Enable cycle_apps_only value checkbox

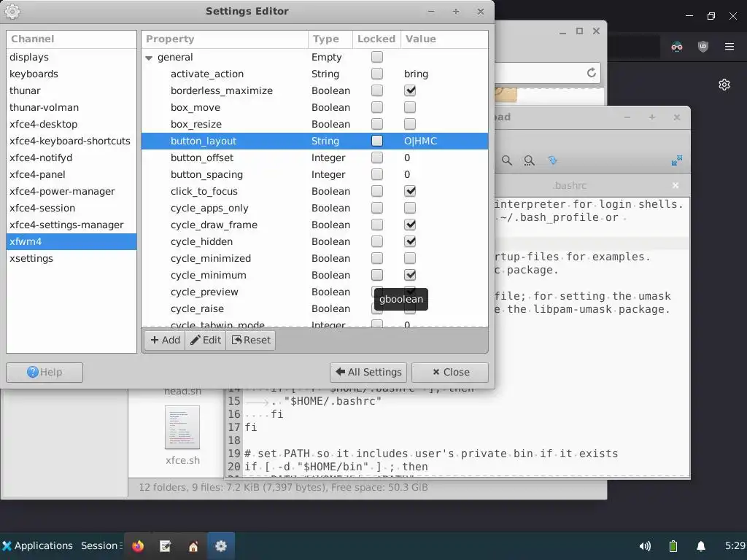410,208
